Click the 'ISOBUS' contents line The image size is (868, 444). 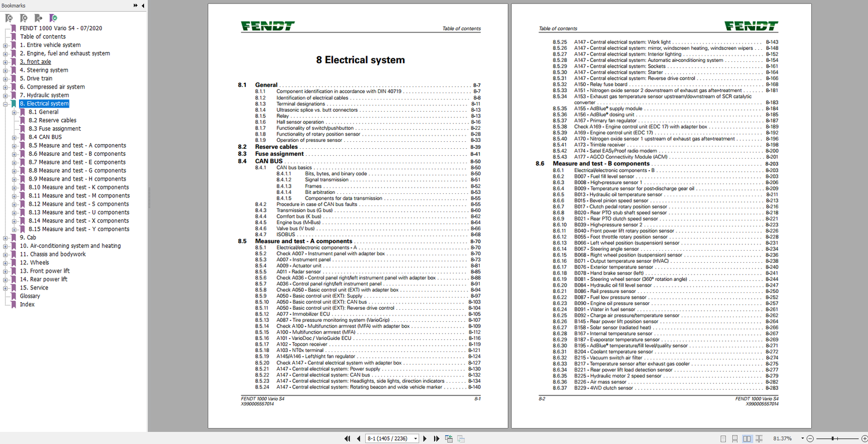tap(368, 234)
